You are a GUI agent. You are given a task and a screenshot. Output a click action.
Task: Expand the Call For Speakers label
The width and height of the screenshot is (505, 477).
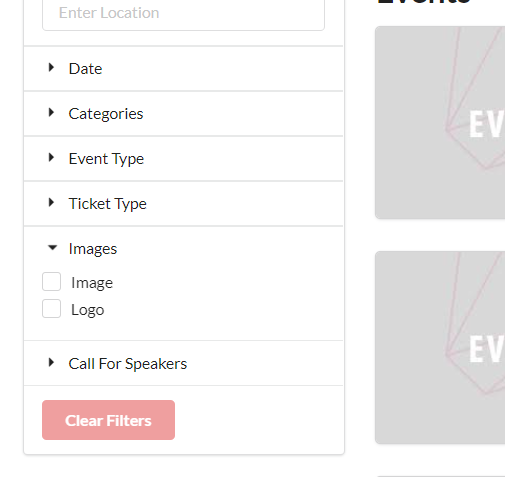pyautogui.click(x=128, y=364)
